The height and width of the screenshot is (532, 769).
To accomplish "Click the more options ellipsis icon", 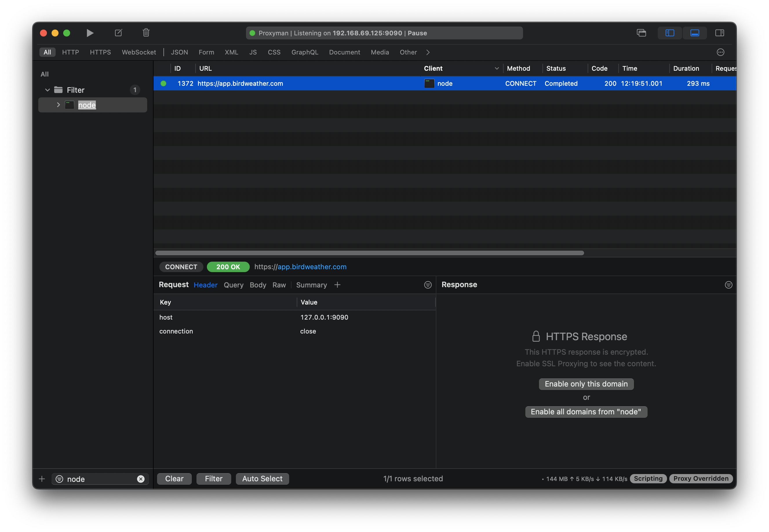I will 720,52.
